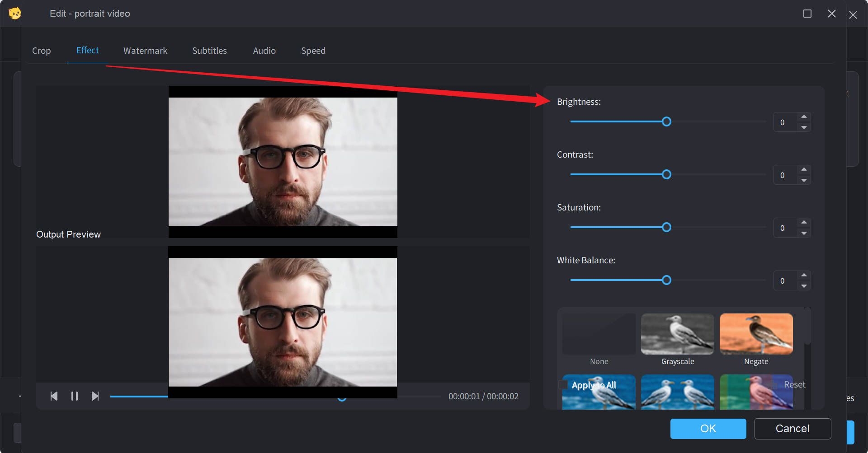This screenshot has width=868, height=453.
Task: Maximize the Edit dialog window
Action: pyautogui.click(x=807, y=14)
